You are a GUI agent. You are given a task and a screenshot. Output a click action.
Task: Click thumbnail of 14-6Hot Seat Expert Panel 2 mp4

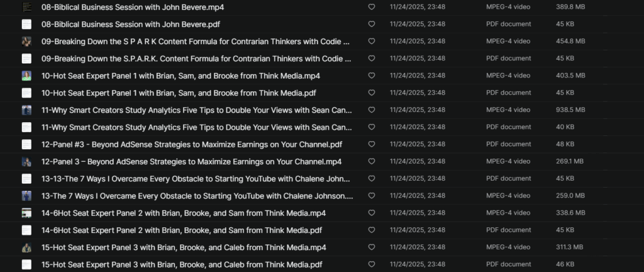coord(26,213)
